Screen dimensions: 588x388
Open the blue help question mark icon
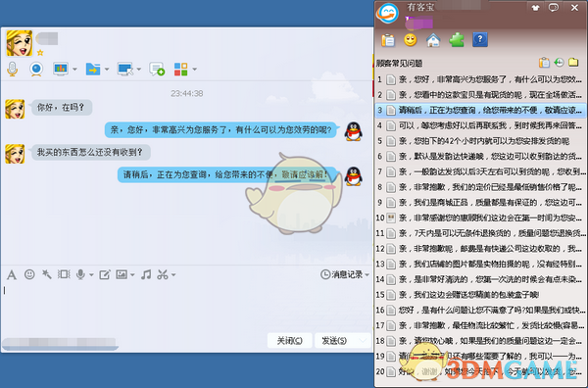[480, 40]
